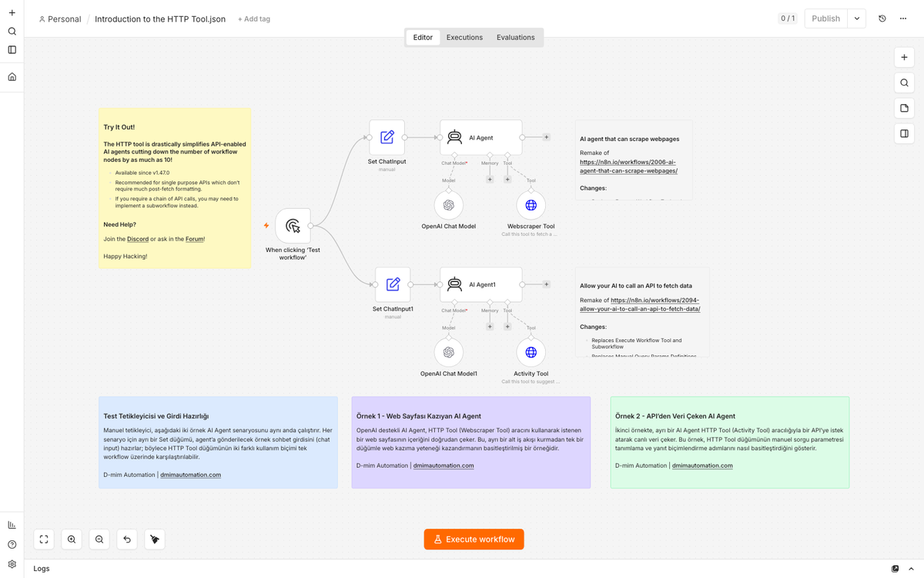Switch to the Evaluations tab
Screen dimensions: 924x578
coord(515,37)
